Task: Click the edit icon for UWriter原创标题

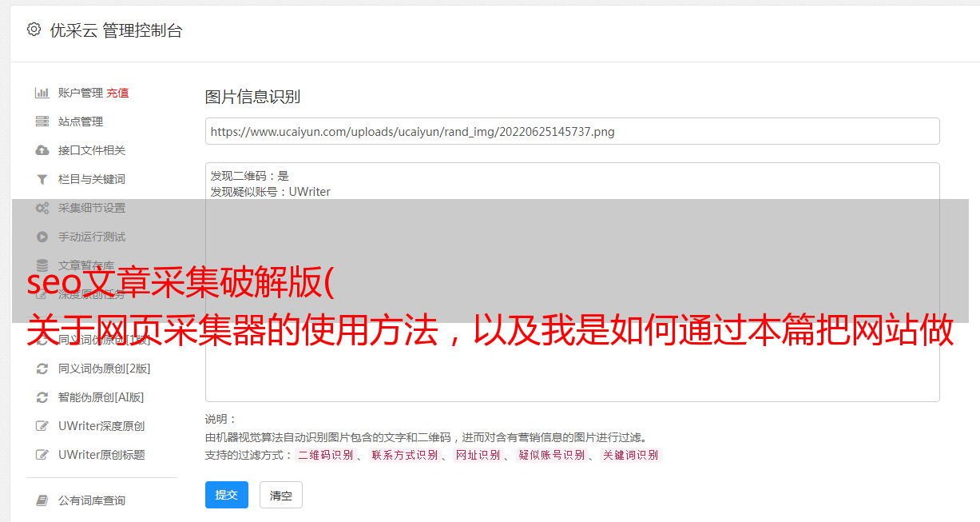Action: (x=42, y=455)
